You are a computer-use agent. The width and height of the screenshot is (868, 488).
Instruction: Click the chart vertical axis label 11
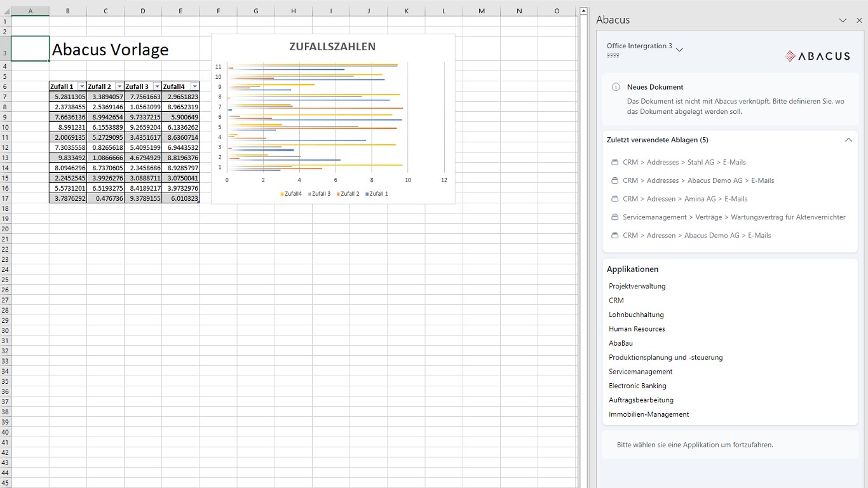(219, 67)
